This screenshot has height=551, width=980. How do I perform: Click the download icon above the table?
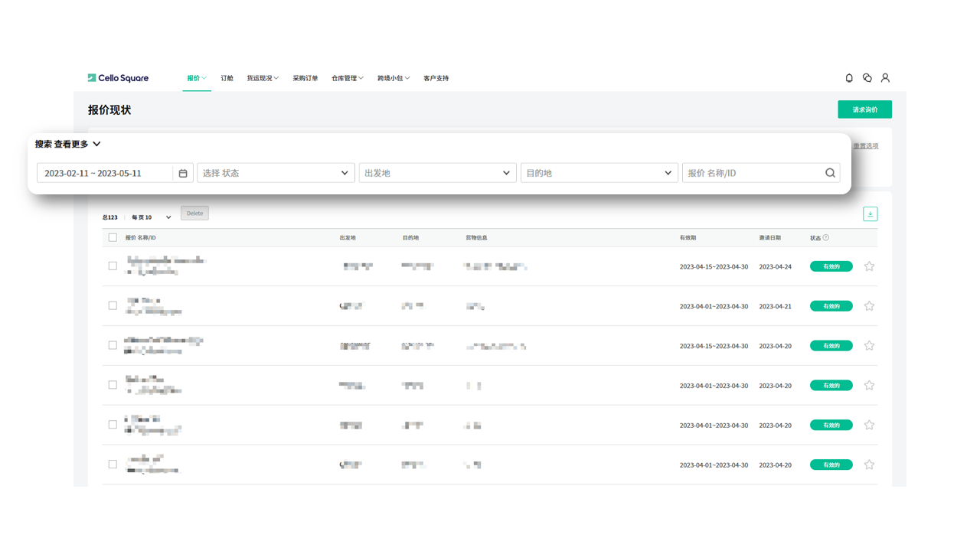(x=870, y=214)
